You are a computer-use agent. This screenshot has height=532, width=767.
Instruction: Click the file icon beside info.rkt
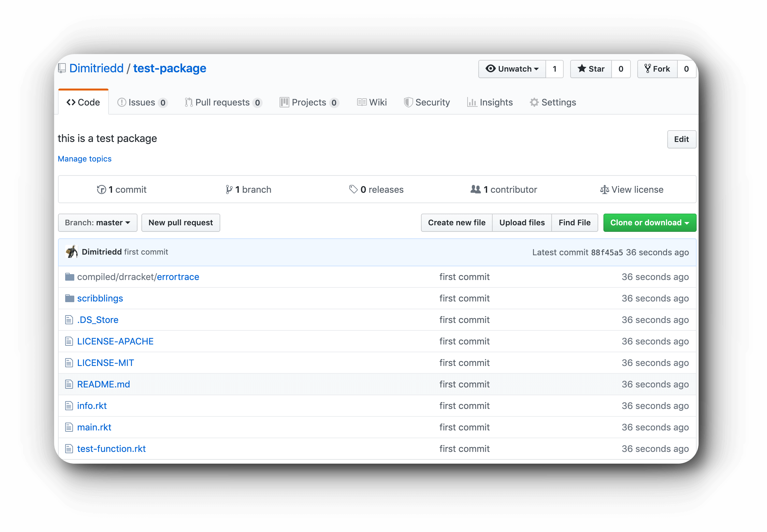pos(69,406)
